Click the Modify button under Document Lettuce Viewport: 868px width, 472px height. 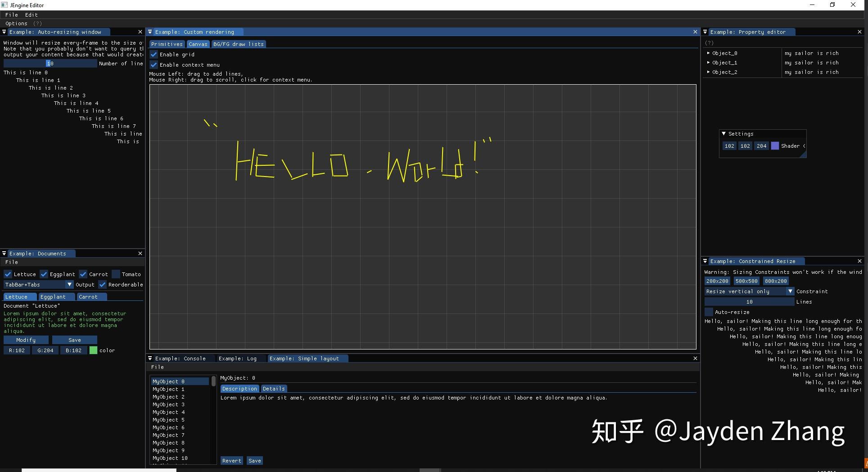[x=26, y=340]
